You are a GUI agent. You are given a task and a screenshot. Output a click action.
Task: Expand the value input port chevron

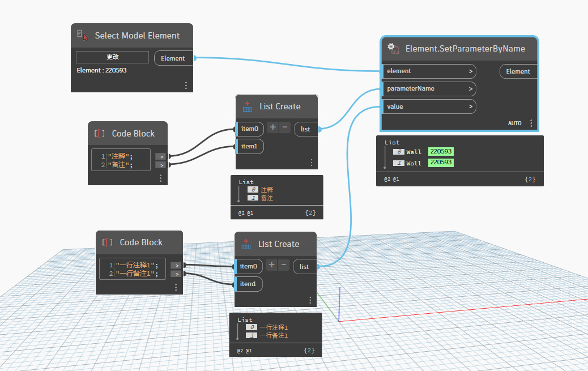pyautogui.click(x=470, y=106)
